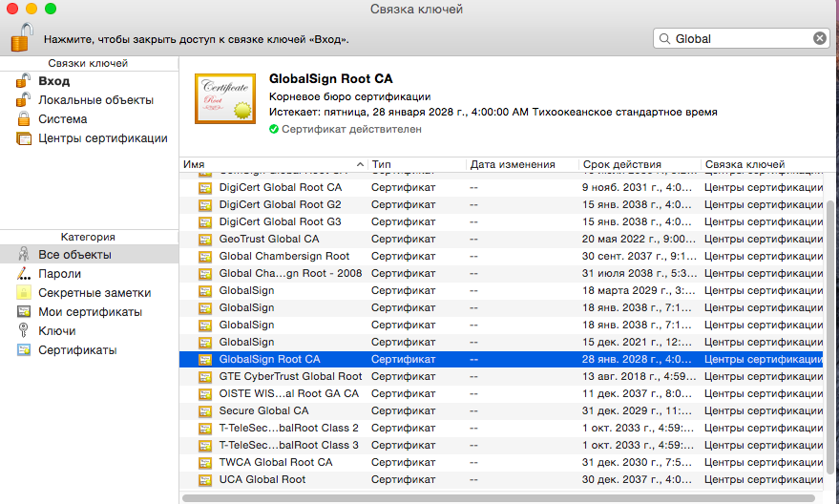Click the pencil icon beside Пароли

pyautogui.click(x=24, y=273)
